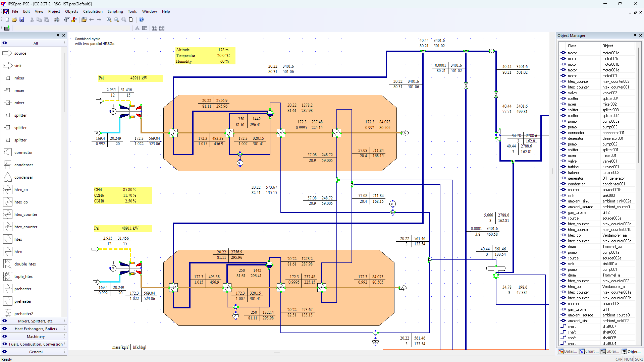The image size is (644, 362).
Task: Click the square-root function toolbar icon
Action: coord(66,20)
